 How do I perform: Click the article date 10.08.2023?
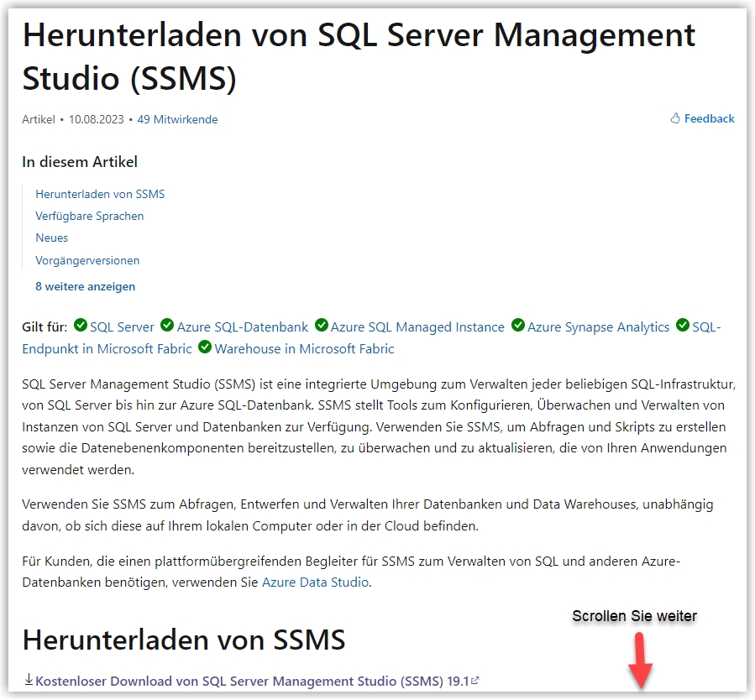coord(97,119)
